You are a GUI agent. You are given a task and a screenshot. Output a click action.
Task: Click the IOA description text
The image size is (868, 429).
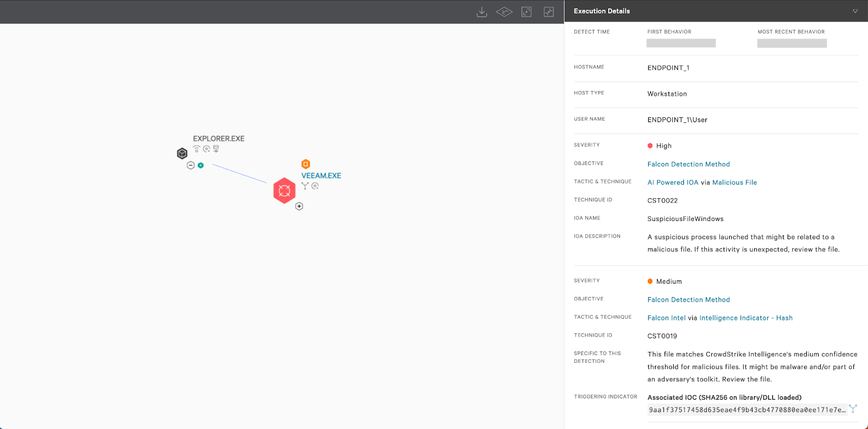[743, 243]
